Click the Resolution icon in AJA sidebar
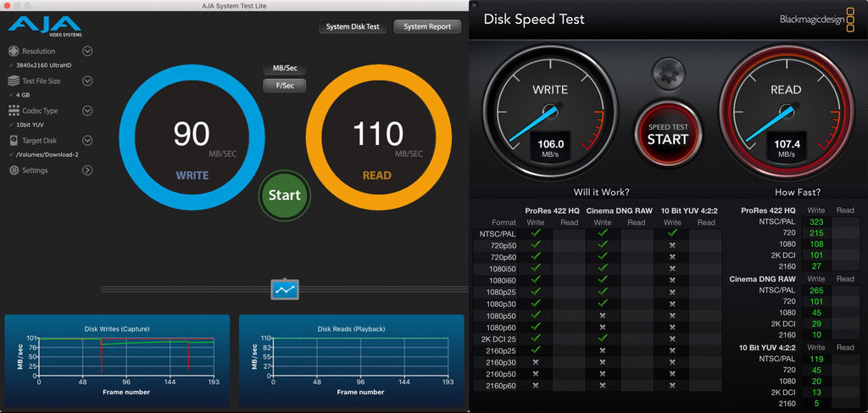The width and height of the screenshot is (868, 413). [14, 52]
